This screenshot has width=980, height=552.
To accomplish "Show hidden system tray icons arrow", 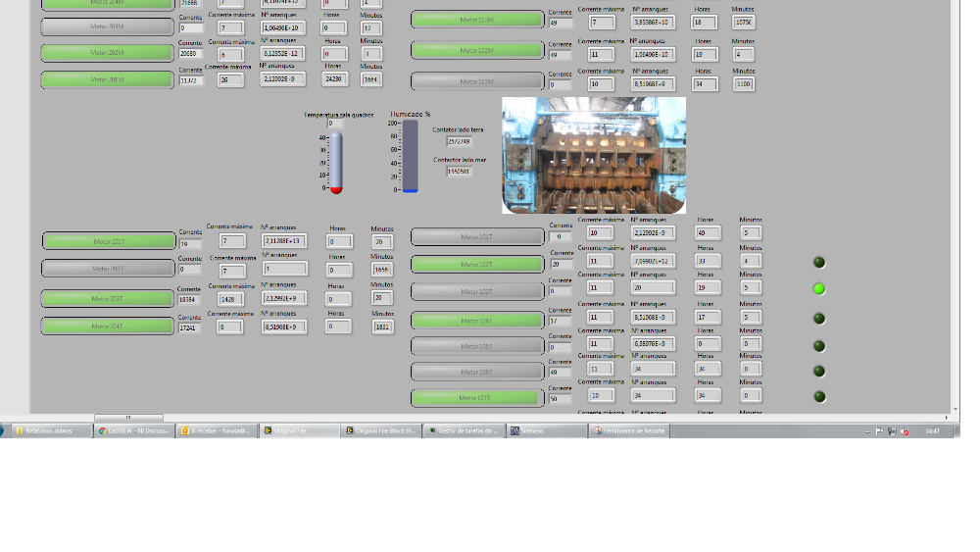I will [867, 431].
